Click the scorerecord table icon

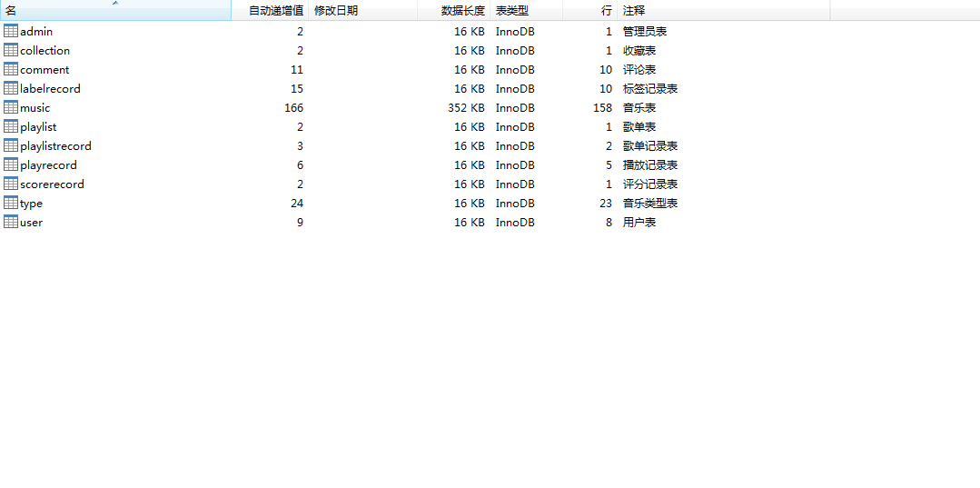point(11,184)
